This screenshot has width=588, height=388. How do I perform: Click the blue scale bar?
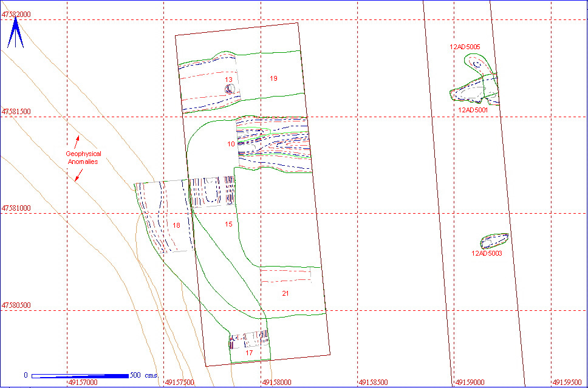pyautogui.click(x=80, y=375)
